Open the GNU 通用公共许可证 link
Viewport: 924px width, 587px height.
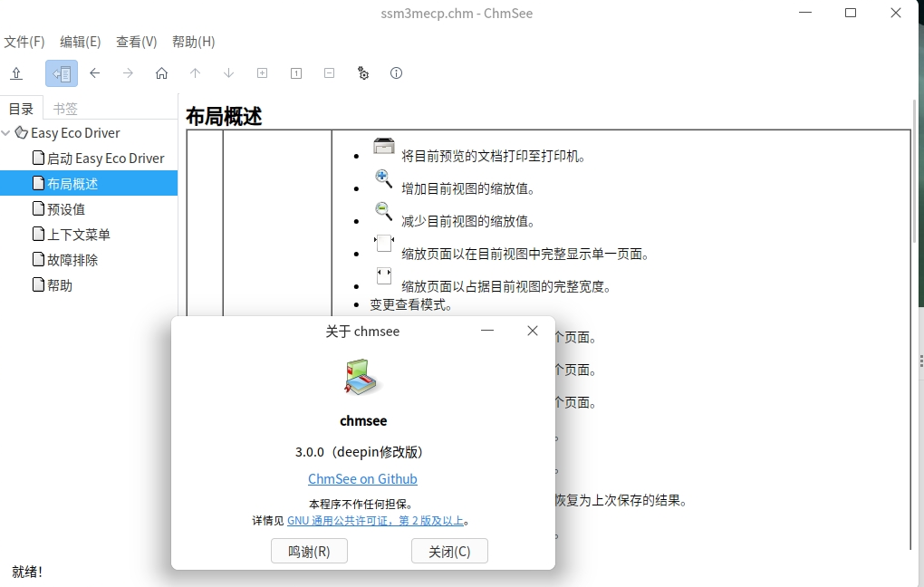click(375, 520)
